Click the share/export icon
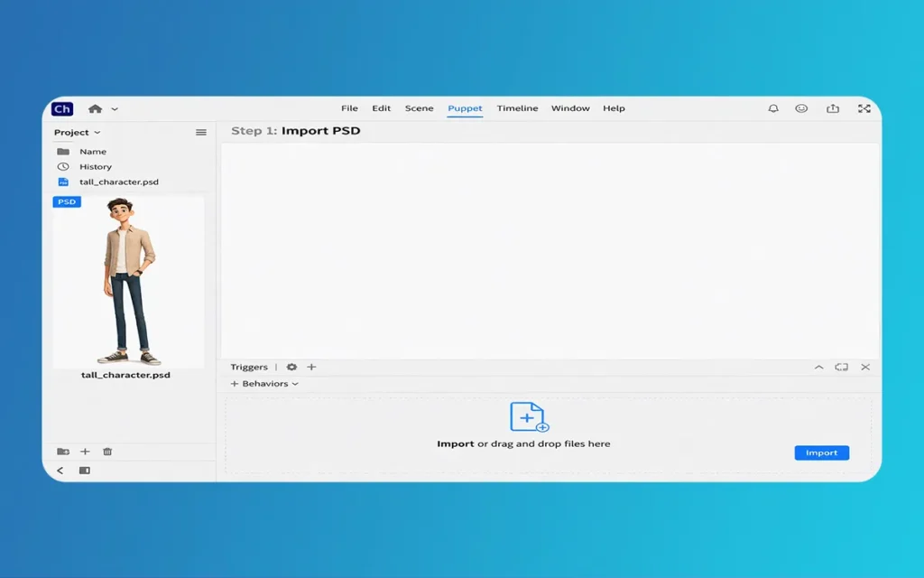The height and width of the screenshot is (578, 924). (833, 108)
